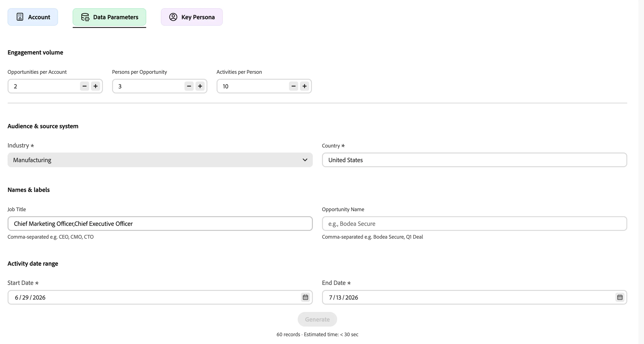644x344 pixels.
Task: Open the End Date calendar picker icon
Action: [620, 297]
